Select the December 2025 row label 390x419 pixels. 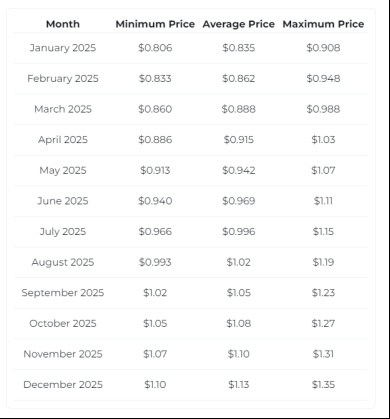coord(63,385)
